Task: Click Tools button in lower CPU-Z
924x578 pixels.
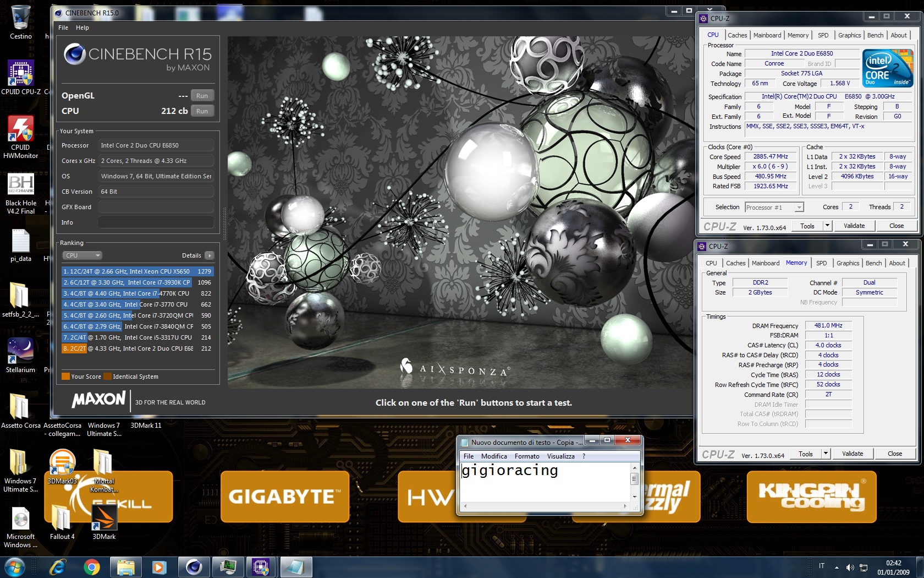Action: 806,454
